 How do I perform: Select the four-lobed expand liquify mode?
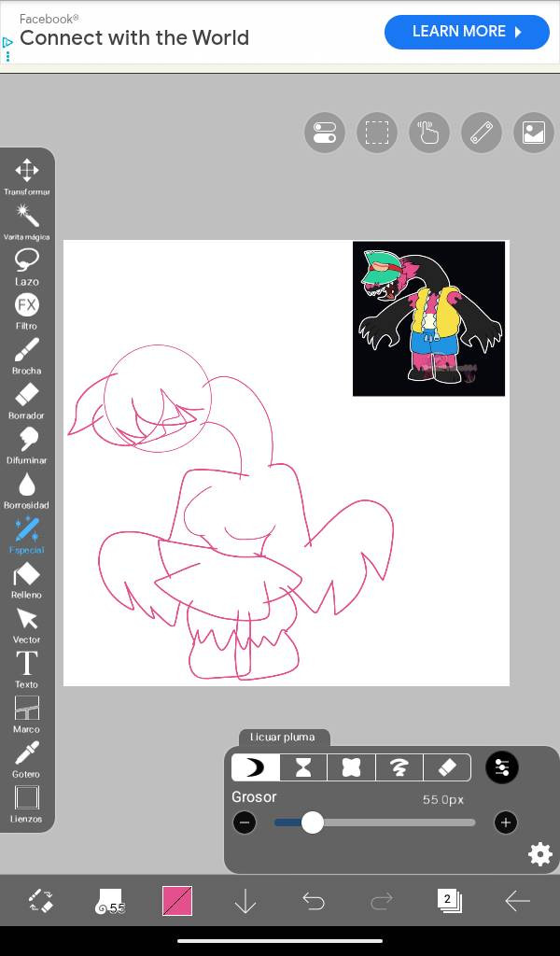pyautogui.click(x=352, y=767)
